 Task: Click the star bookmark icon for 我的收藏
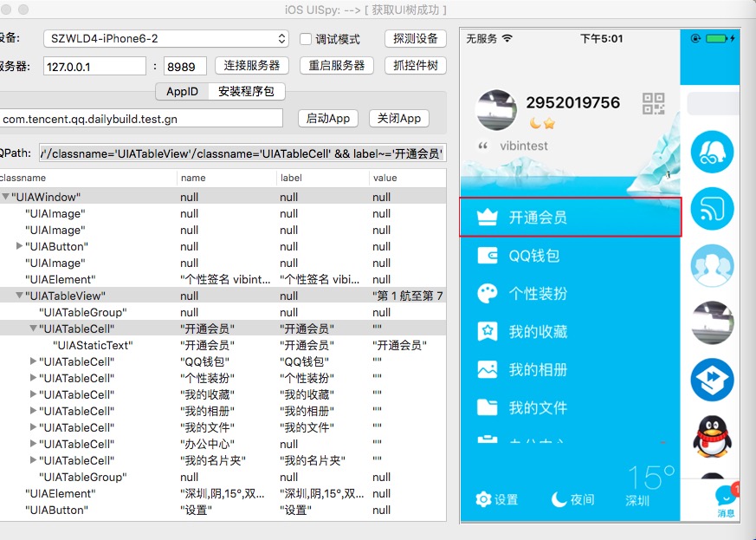coord(487,331)
